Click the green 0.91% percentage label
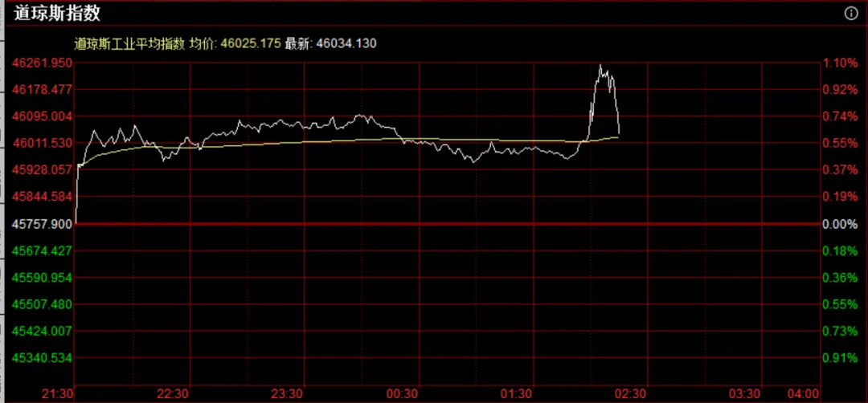868x403 pixels. 840,358
